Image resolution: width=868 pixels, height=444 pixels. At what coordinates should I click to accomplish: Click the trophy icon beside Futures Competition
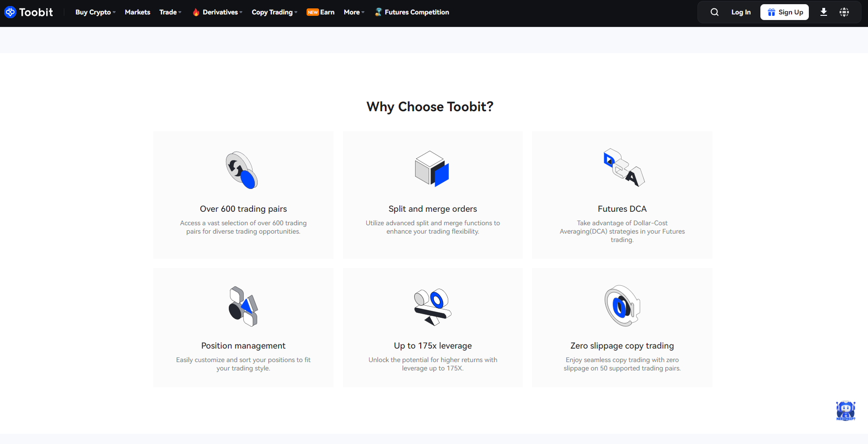(x=378, y=12)
